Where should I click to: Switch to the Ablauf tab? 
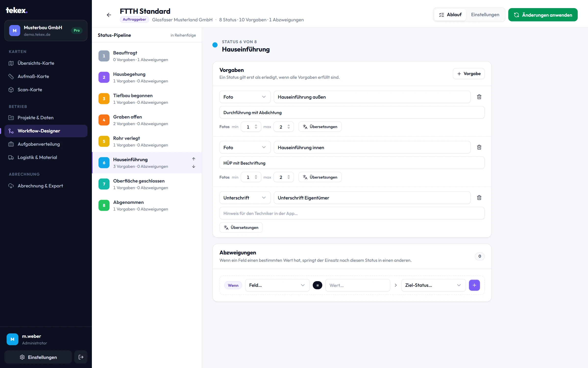(x=450, y=15)
